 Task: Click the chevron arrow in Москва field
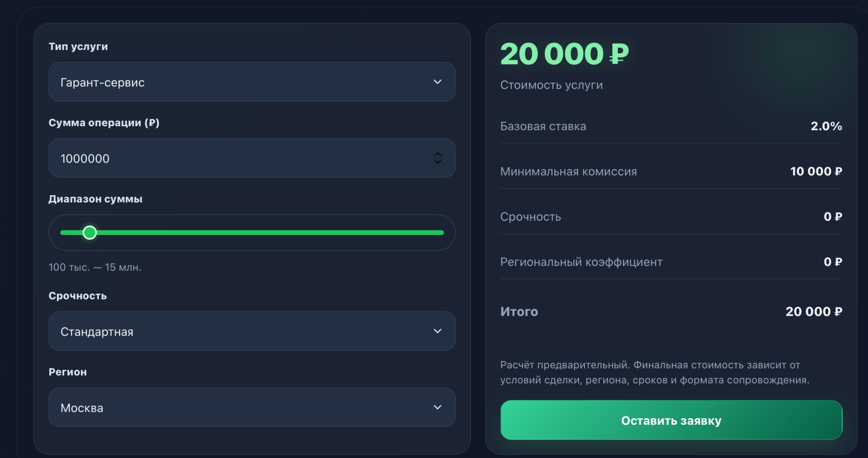click(437, 408)
